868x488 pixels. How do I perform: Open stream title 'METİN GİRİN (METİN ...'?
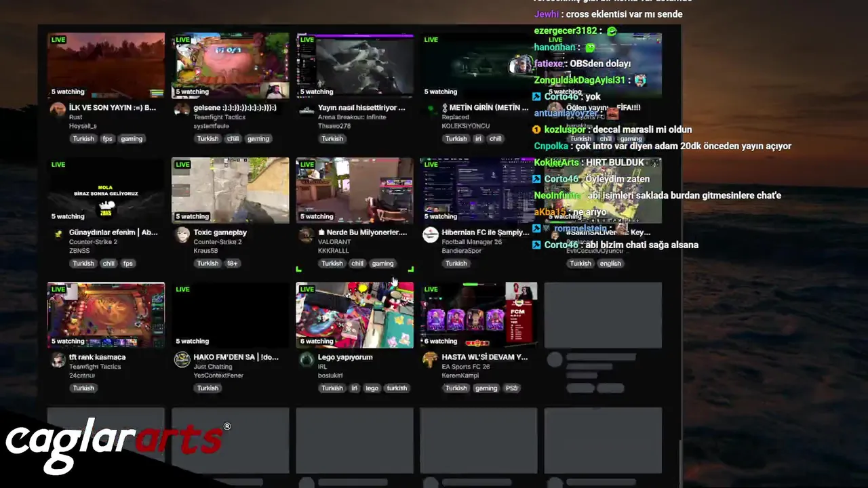485,108
